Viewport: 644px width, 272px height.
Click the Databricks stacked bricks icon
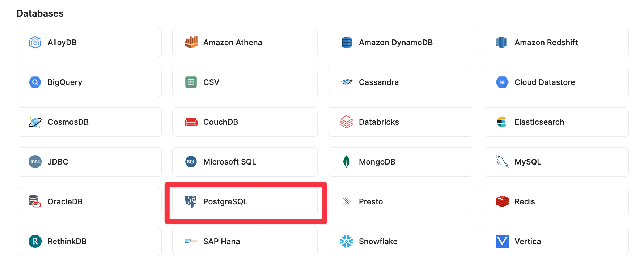click(x=346, y=122)
